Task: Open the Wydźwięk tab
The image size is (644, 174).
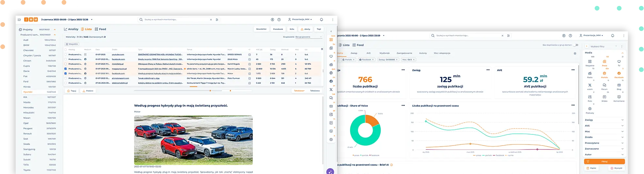Action: point(384,53)
